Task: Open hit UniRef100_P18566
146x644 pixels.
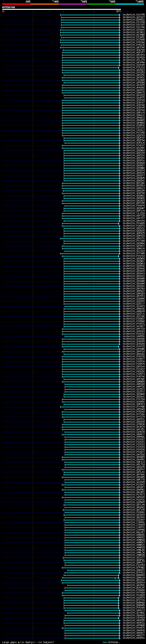Action: 134,321
